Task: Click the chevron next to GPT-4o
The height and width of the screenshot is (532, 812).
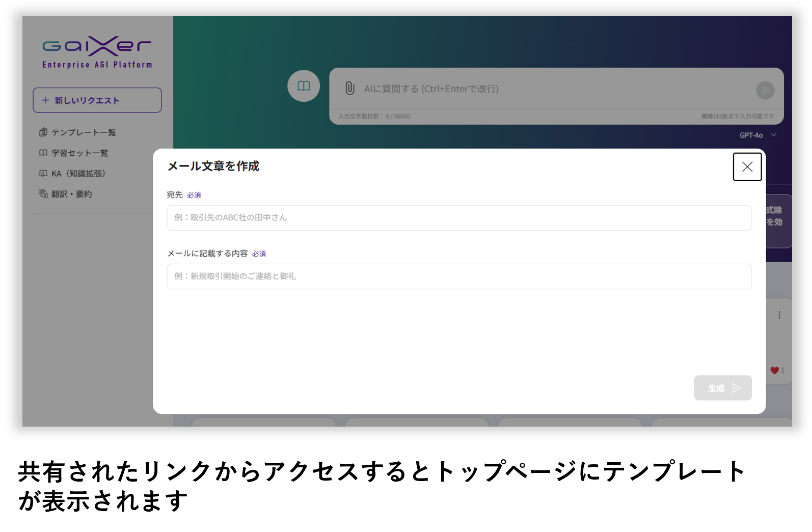Action: click(x=773, y=135)
